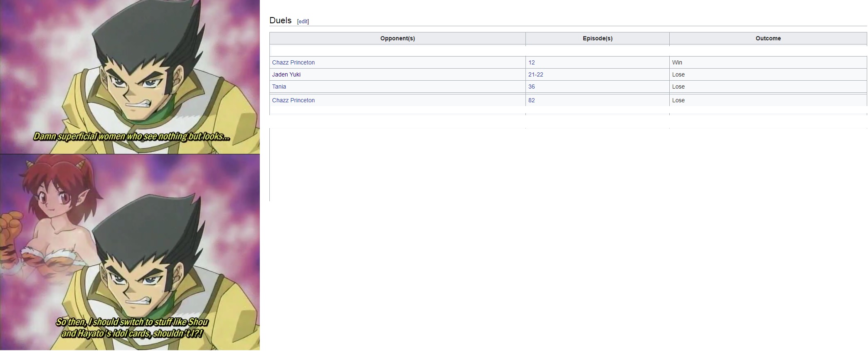Click the 'Damn superficial women' subtitle text
868x351 pixels.
pyautogui.click(x=131, y=136)
